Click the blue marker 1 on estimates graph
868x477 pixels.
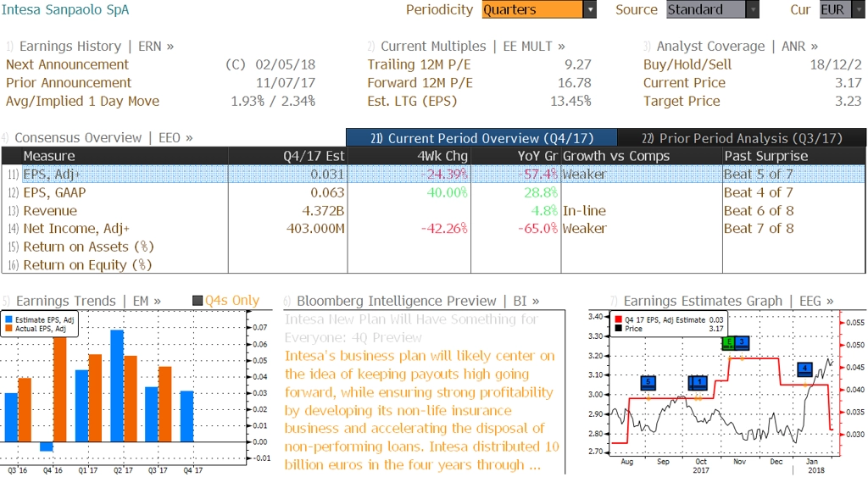(698, 383)
